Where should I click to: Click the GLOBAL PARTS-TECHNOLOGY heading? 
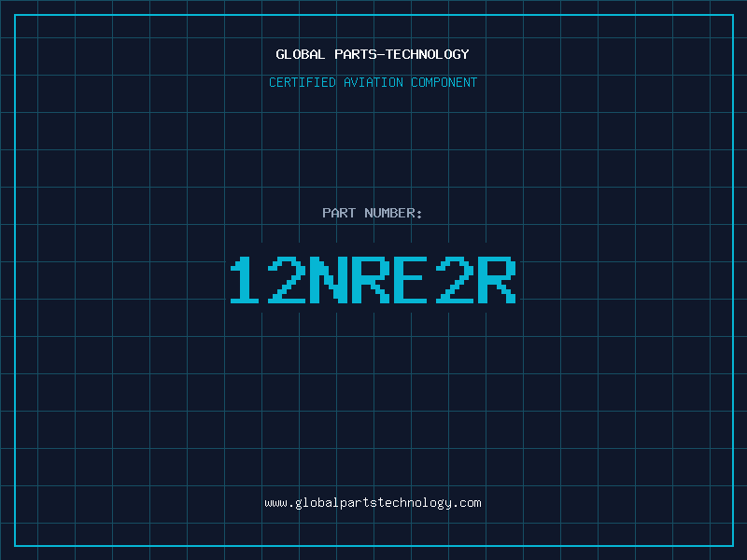[x=373, y=54]
